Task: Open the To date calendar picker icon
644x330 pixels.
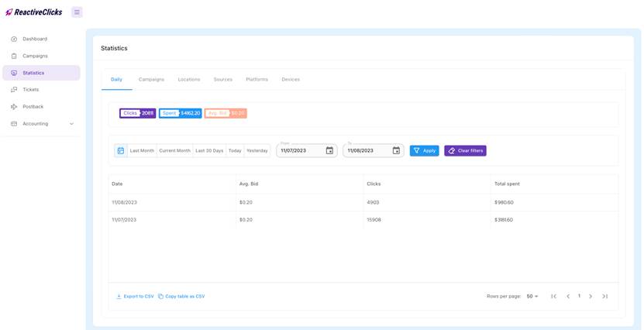Action: 396,150
